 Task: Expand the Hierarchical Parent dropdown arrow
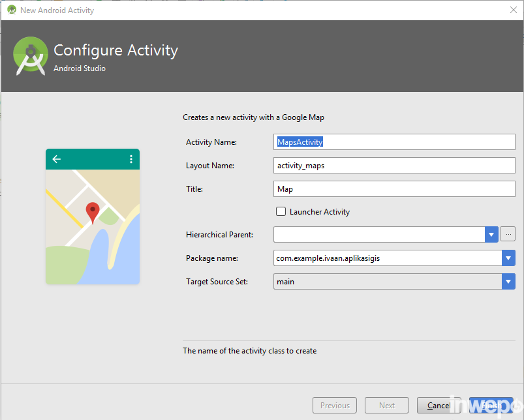pyautogui.click(x=491, y=235)
